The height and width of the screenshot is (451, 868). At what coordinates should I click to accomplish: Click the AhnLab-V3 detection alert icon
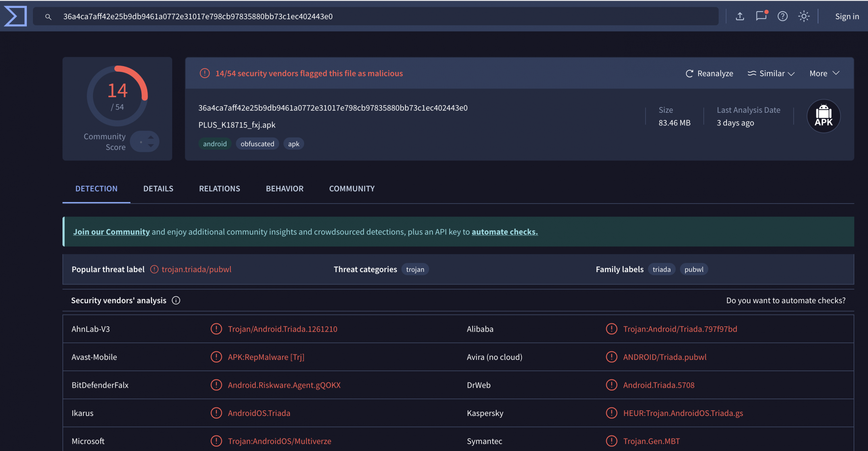point(216,329)
